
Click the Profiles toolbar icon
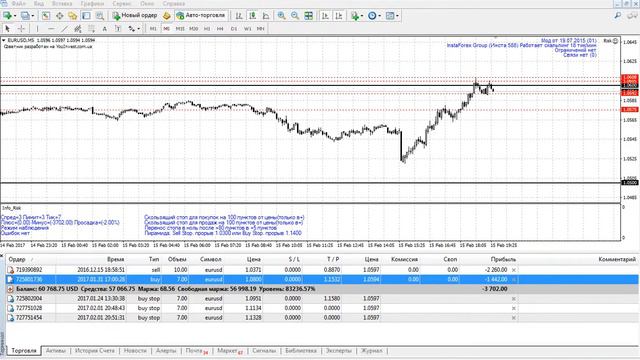tap(26, 16)
